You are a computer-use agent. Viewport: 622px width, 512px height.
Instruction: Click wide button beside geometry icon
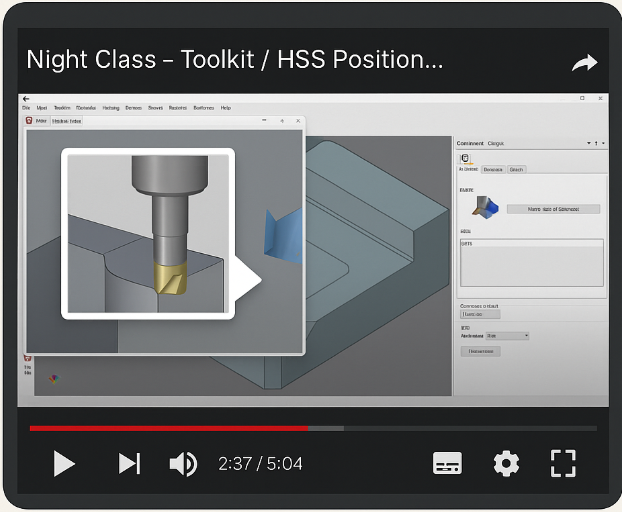pyautogui.click(x=553, y=209)
